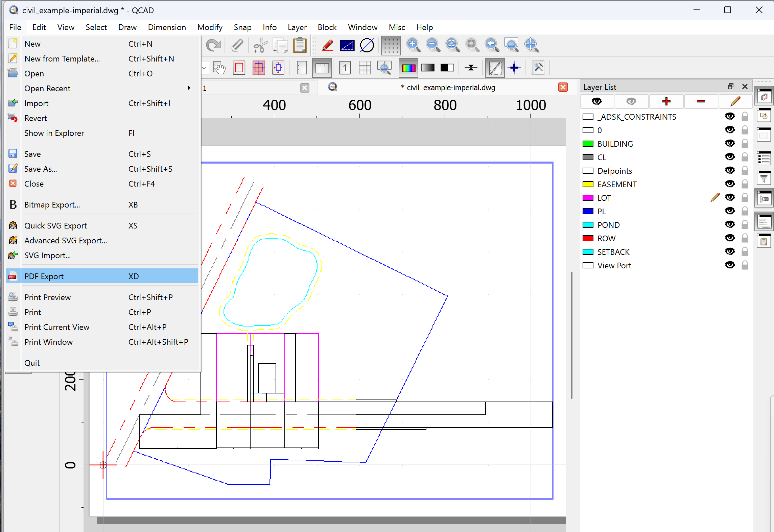Open the Layer menu in menu bar
Image resolution: width=774 pixels, height=532 pixels.
tap(297, 27)
